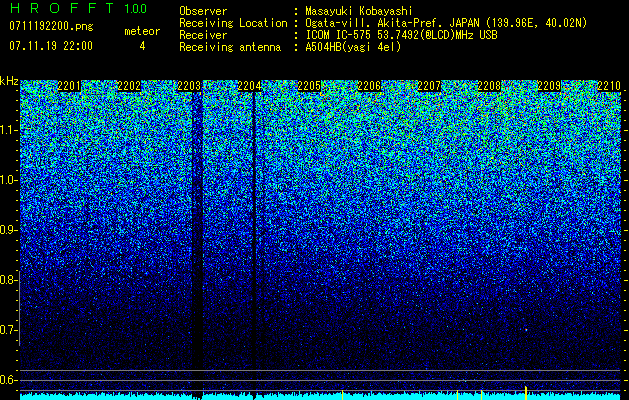Click the 0.6 kHz axis tick label

click(8, 380)
